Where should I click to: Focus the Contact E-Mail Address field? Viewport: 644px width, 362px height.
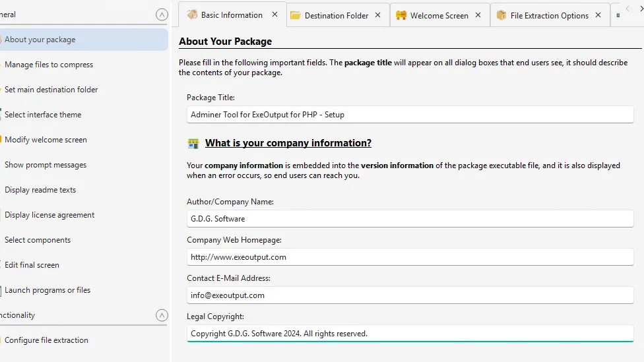click(410, 295)
